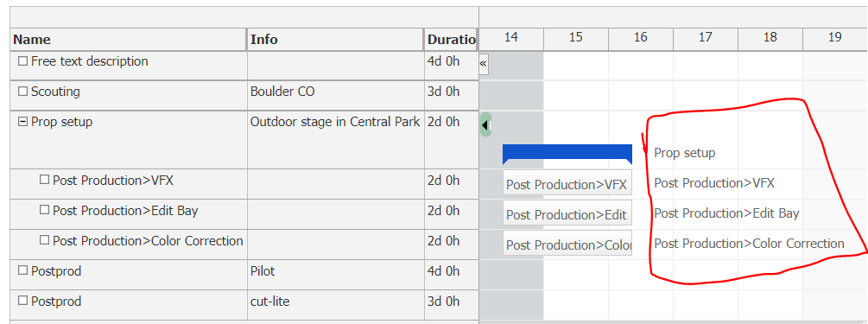Viewport: 868px width, 324px height.
Task: Click the Duration column header
Action: tap(451, 40)
